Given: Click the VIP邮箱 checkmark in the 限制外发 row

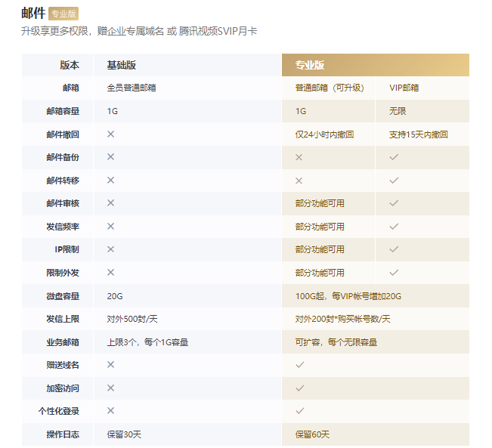Looking at the screenshot, I should tap(393, 272).
